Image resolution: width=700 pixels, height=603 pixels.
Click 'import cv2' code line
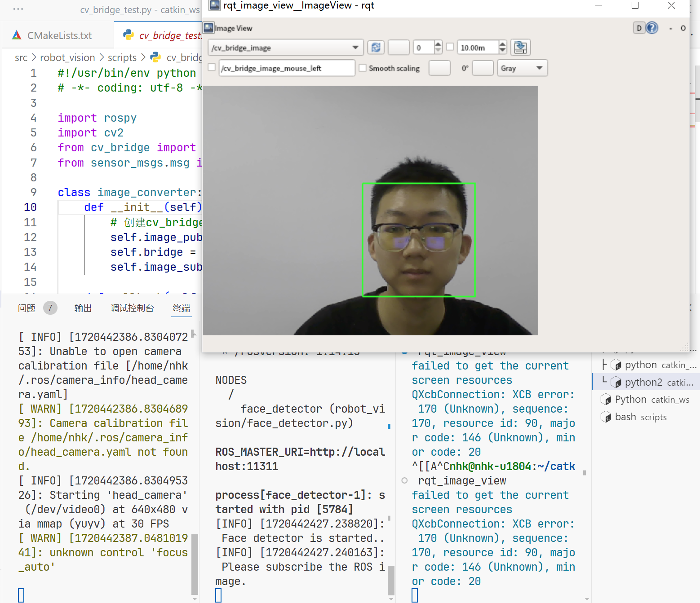(x=90, y=132)
